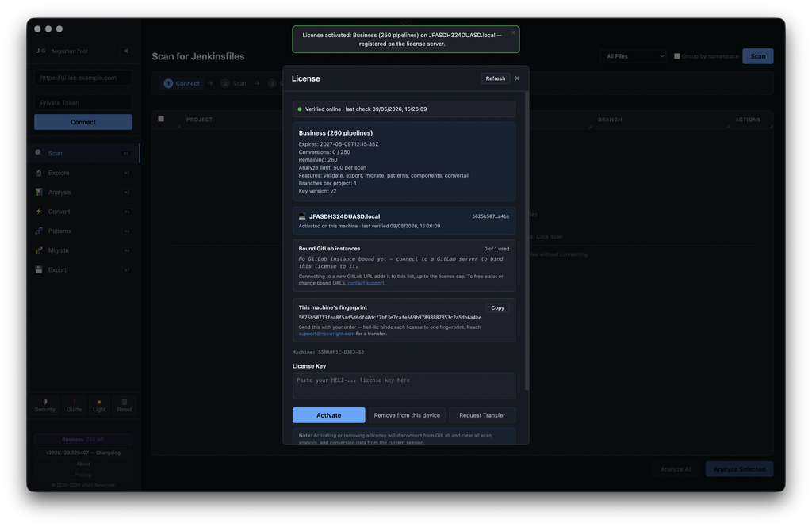Screen dimensions: 812x527
Task: Select the Scan step in wizard
Action: (234, 83)
